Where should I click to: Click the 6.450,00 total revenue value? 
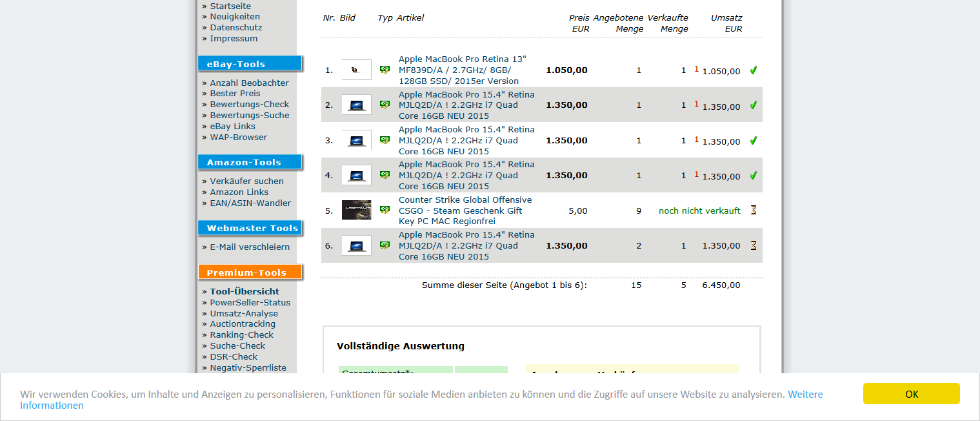[x=721, y=285]
